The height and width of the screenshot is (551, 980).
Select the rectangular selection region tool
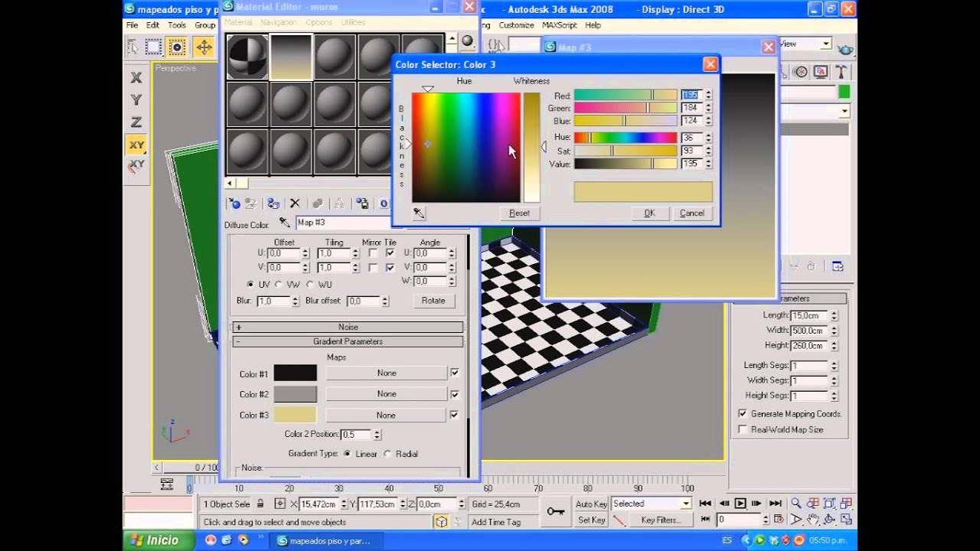[x=153, y=47]
